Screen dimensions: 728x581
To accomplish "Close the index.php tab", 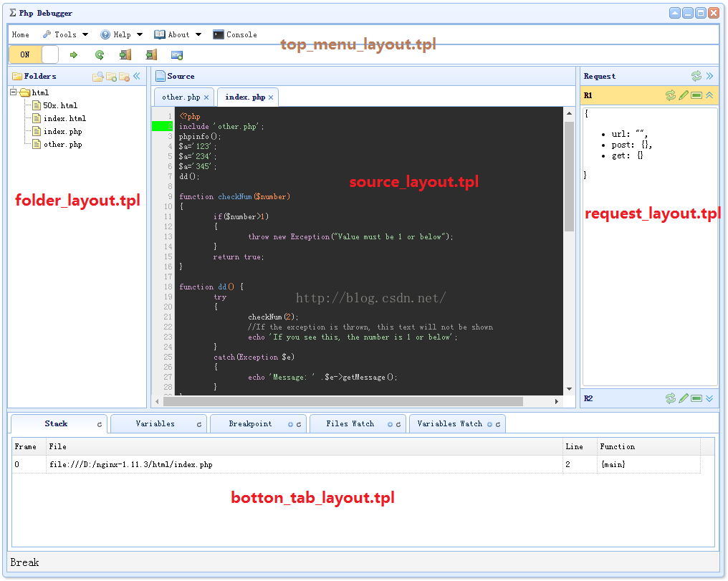I will 271,97.
